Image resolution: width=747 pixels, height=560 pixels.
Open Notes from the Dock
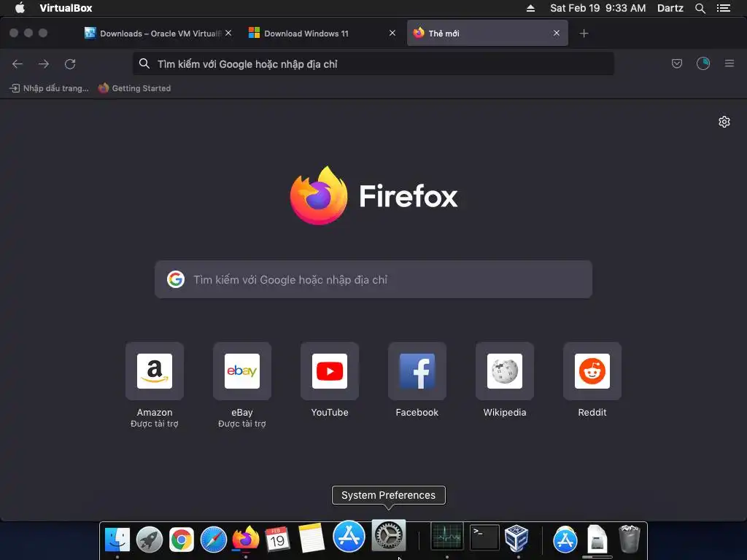[311, 538]
